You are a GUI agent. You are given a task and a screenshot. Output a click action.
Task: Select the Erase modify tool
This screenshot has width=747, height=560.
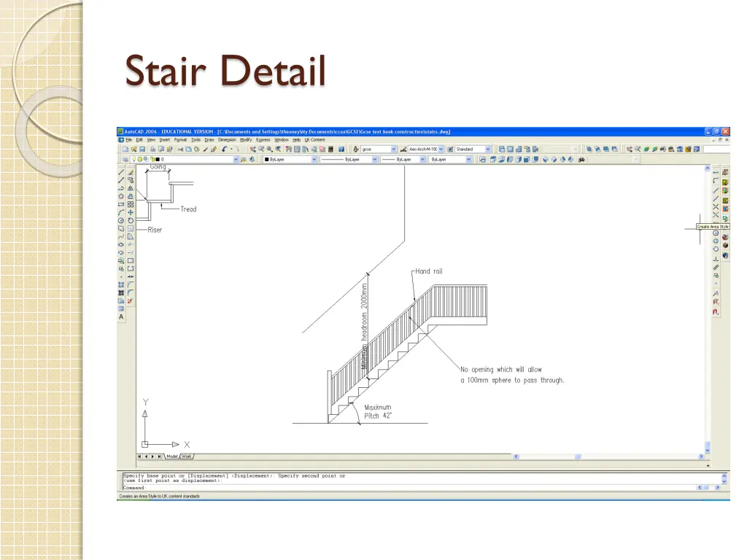[131, 172]
